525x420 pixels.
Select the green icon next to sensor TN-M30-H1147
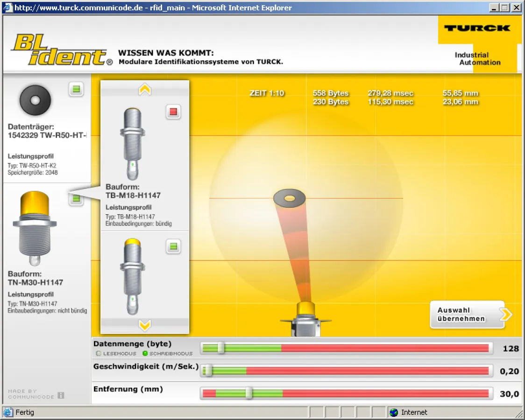point(76,198)
